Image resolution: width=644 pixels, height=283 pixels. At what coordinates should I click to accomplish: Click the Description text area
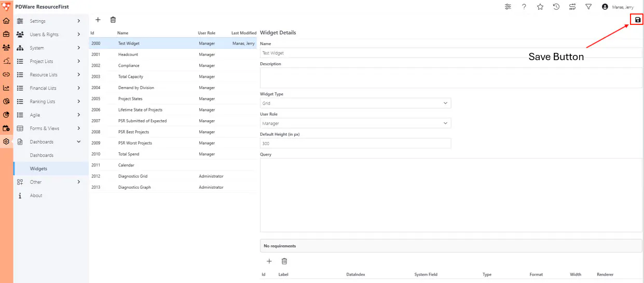pyautogui.click(x=450, y=78)
